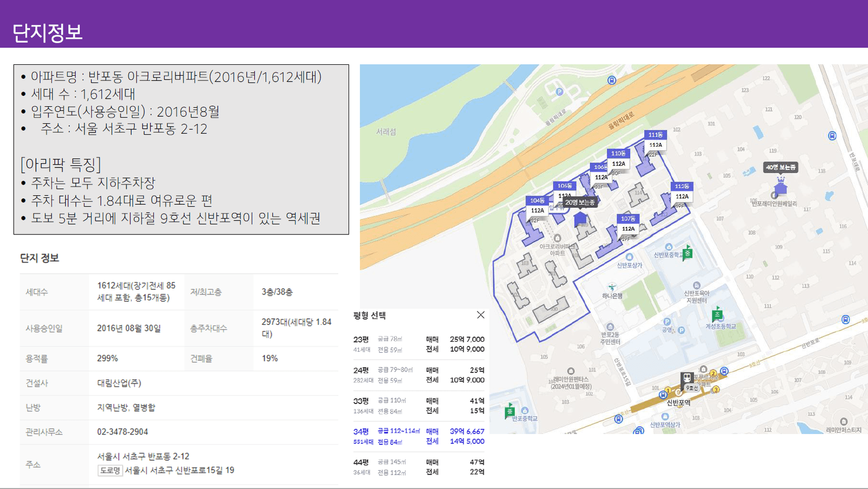Click the green 계성초등학교 school flag
The image size is (868, 489).
point(717,314)
